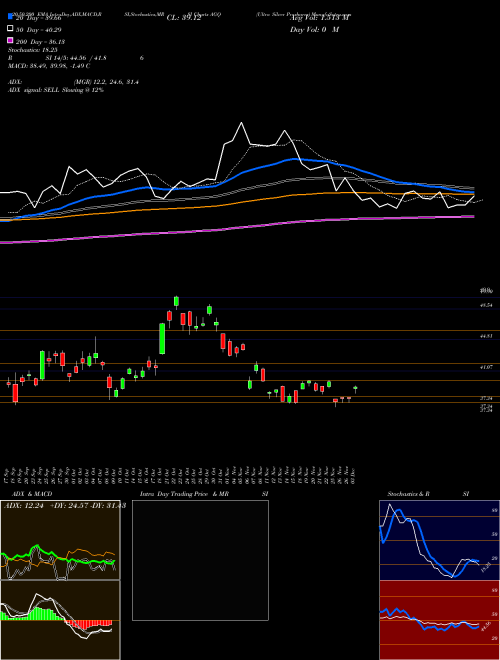This screenshot has width=500, height=660.
Task: Click the 'Avg Vol: 1.513 M' label
Action: coord(320,18)
